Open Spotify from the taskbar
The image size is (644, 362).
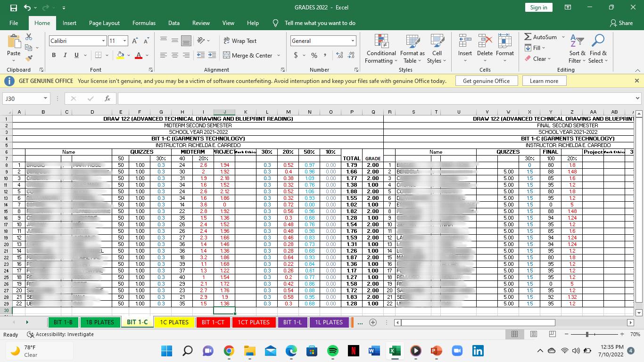[332, 351]
